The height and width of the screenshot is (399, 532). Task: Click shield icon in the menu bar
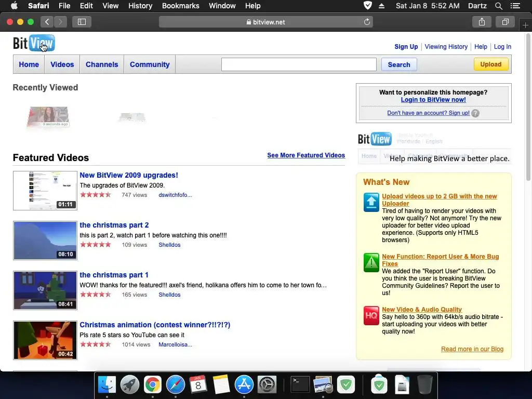367,5
